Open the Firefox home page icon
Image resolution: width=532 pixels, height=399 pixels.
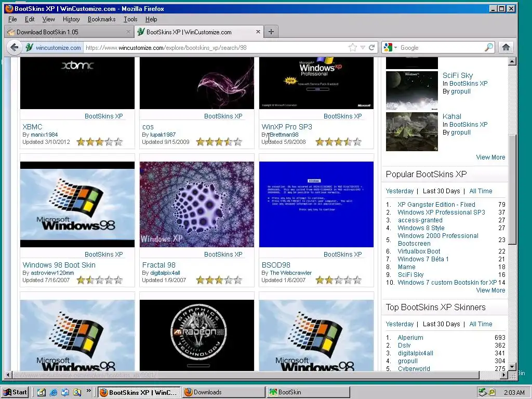tap(506, 47)
